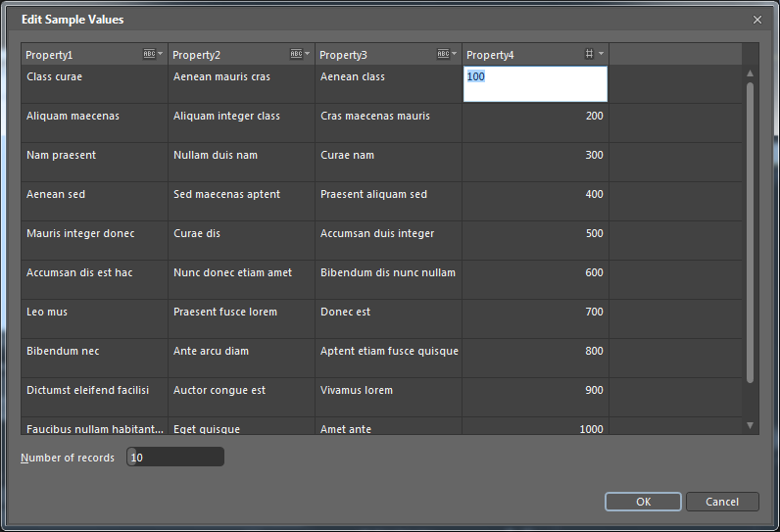The image size is (780, 532).
Task: Select the 'Curae dis' cell
Action: coord(241,241)
